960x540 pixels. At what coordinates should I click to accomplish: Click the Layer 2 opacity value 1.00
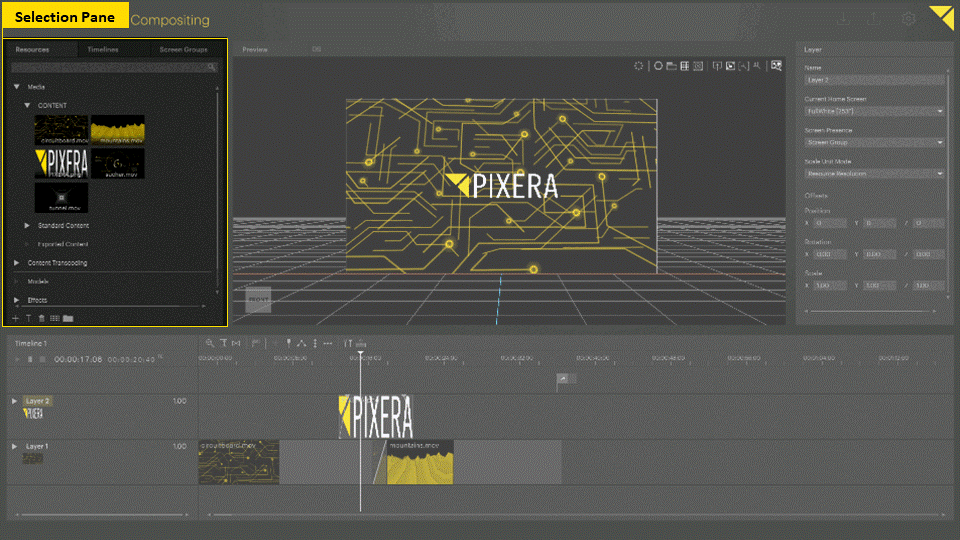179,401
